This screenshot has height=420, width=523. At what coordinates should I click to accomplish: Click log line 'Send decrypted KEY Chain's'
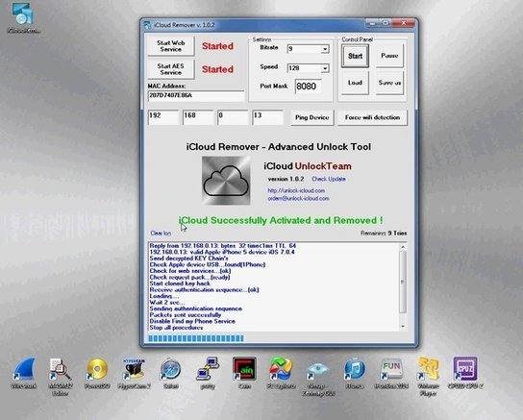click(188, 259)
